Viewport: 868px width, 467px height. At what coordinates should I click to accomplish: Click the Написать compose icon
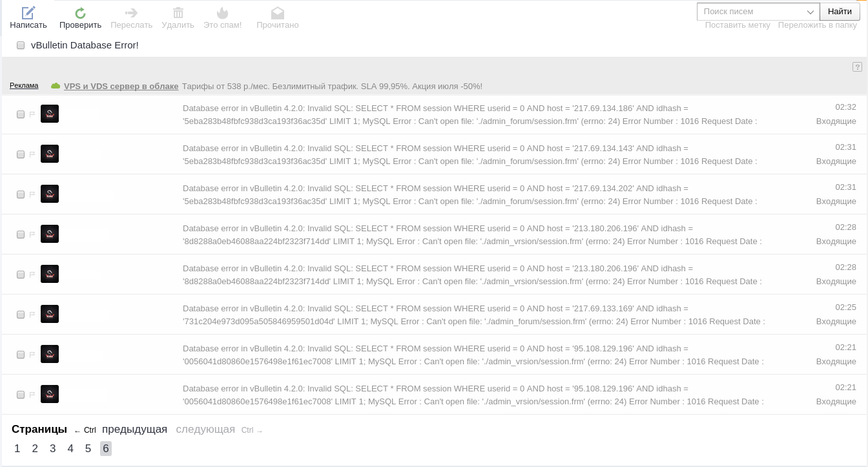(28, 13)
